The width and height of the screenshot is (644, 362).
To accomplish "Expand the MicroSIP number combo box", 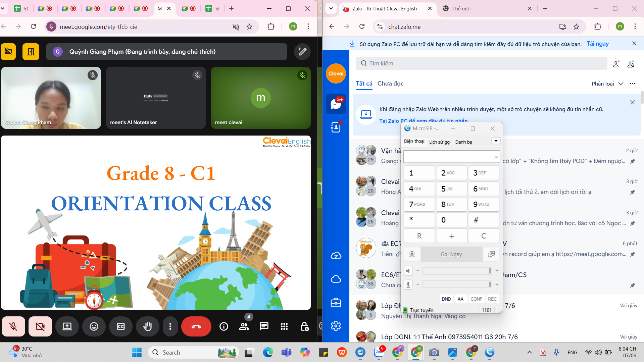I will (x=496, y=157).
